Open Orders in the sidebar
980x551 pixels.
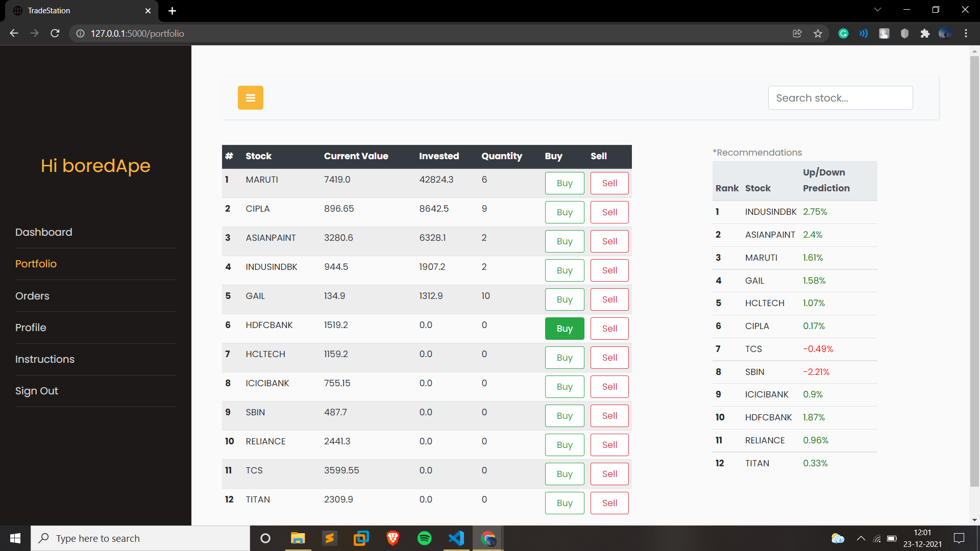pos(32,296)
